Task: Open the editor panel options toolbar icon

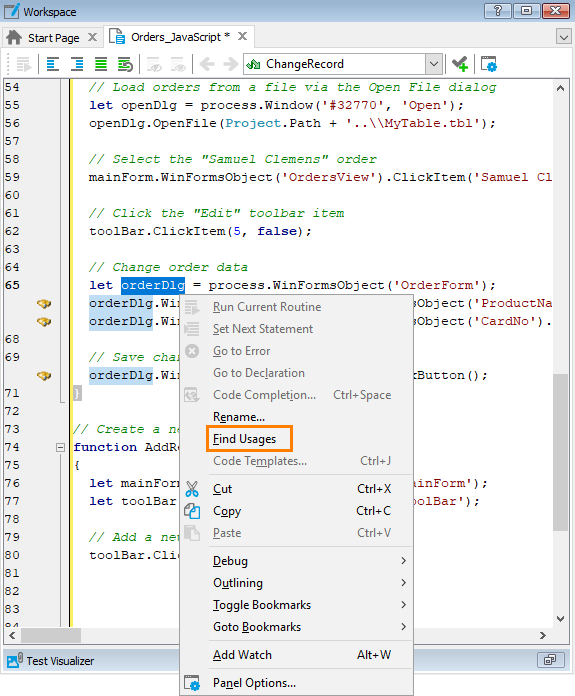Action: [489, 64]
